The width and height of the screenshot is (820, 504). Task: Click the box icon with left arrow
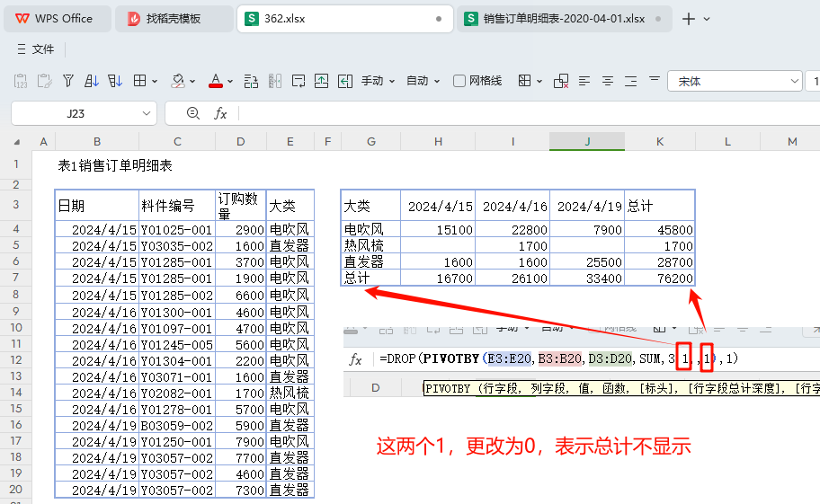click(345, 81)
